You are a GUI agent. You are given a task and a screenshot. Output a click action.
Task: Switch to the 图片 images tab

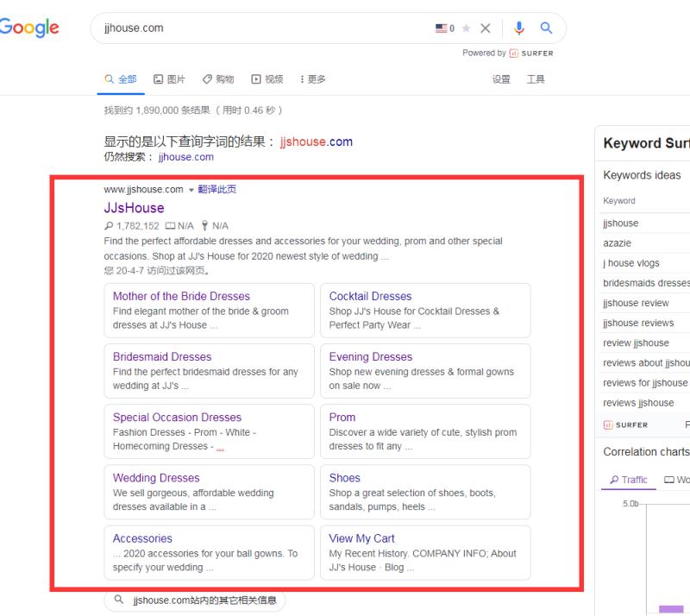pyautogui.click(x=169, y=79)
